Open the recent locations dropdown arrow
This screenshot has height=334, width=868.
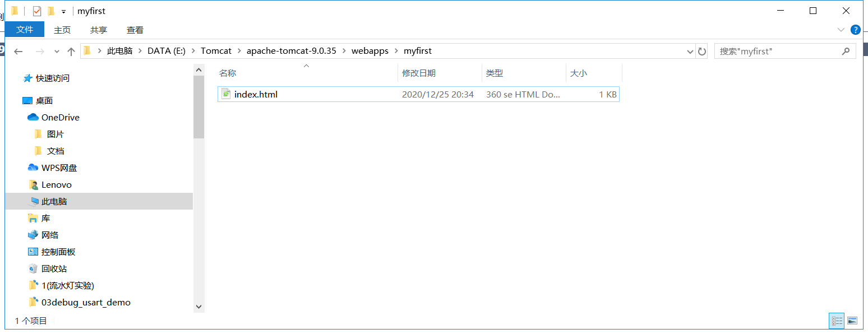(57, 51)
